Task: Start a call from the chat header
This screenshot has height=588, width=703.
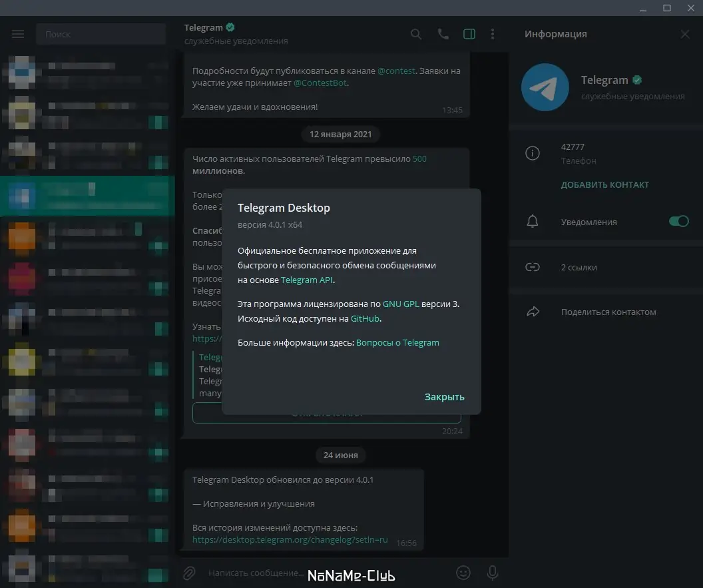Action: [443, 34]
